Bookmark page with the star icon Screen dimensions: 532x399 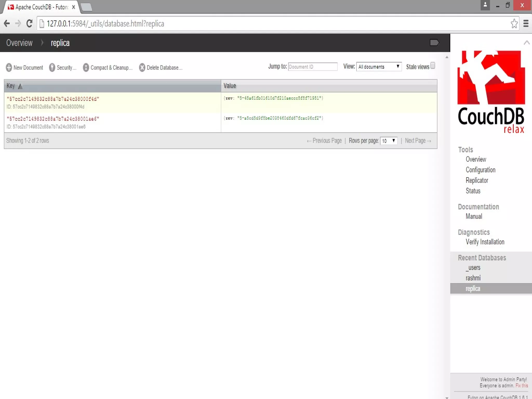[x=514, y=24]
